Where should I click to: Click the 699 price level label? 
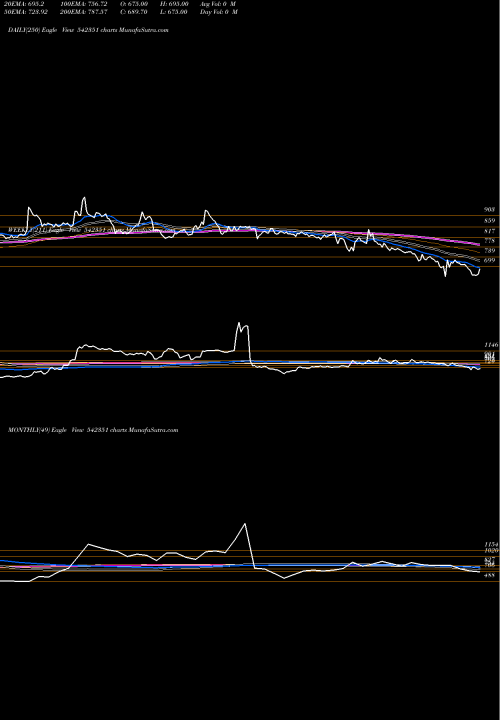489,260
